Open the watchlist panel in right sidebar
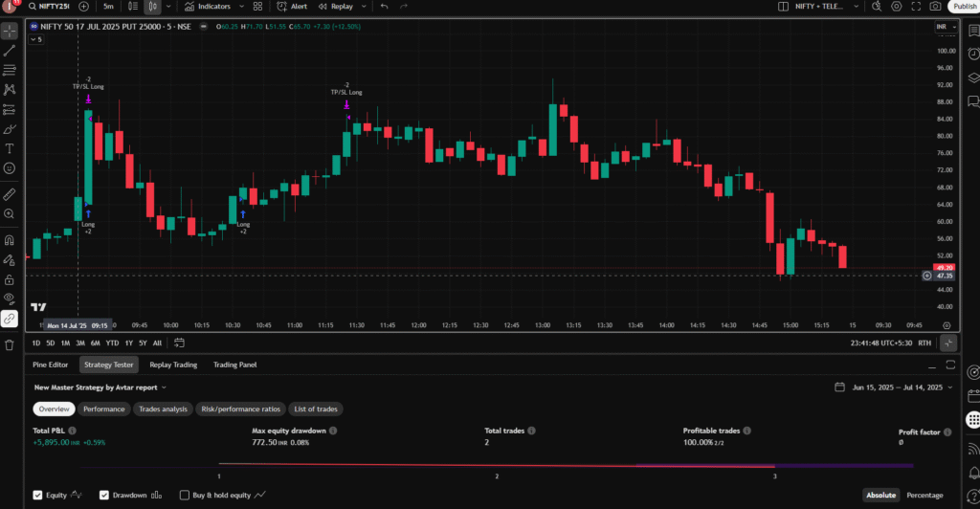Screen dimensions: 980x509 pos(973,31)
